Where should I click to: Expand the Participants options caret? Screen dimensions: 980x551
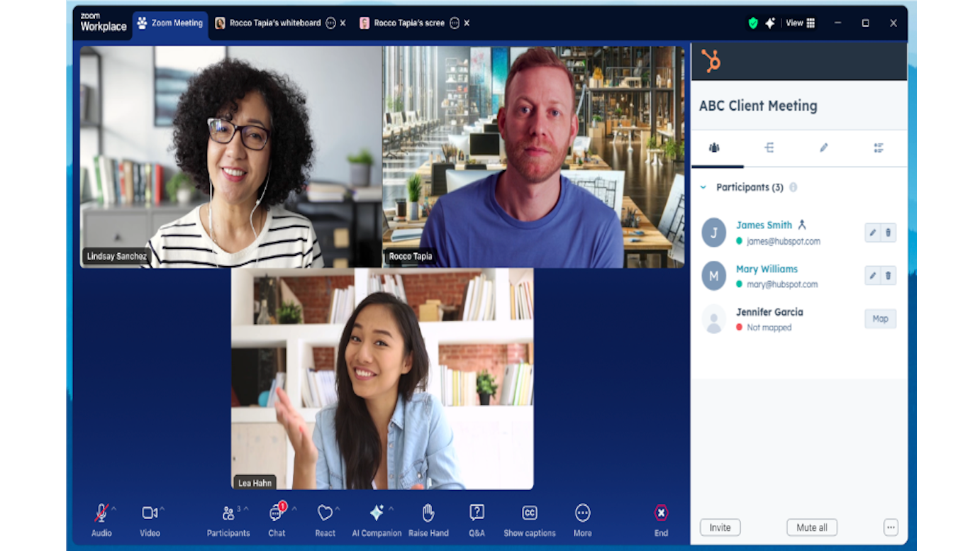tap(245, 508)
